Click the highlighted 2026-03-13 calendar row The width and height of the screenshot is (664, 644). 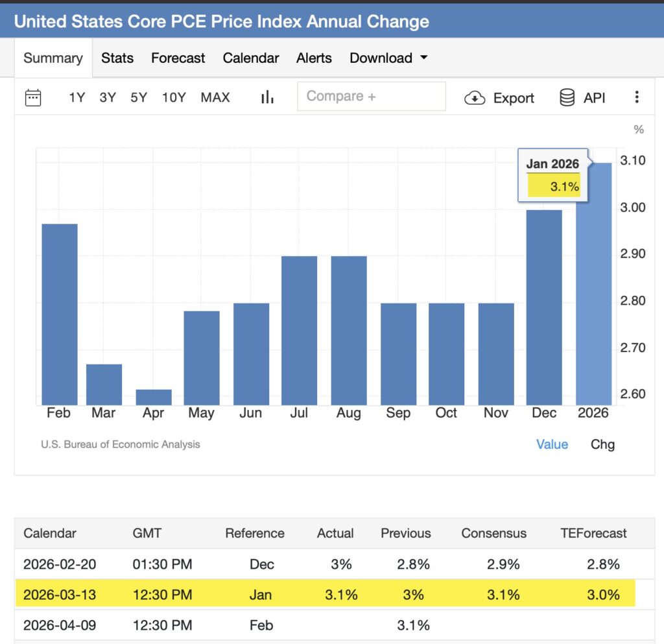pyautogui.click(x=324, y=595)
